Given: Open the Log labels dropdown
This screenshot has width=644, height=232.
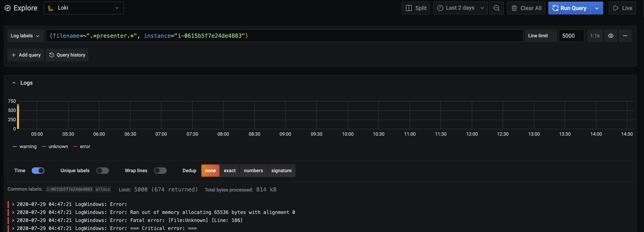Looking at the screenshot, I should click(x=25, y=36).
